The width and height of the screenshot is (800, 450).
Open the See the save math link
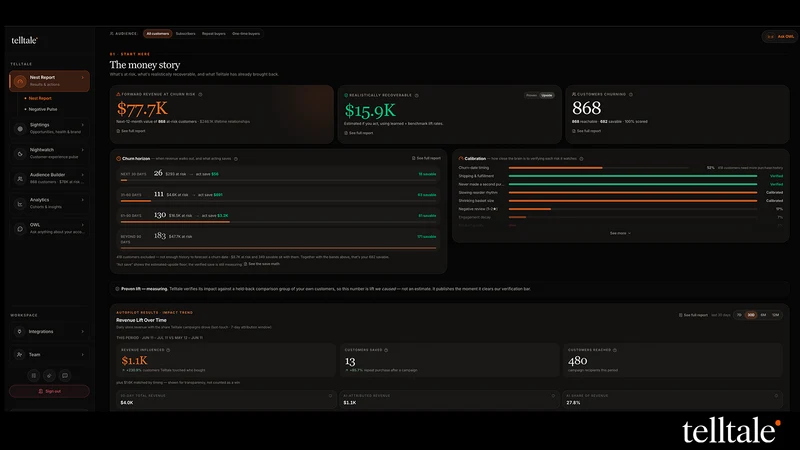262,264
